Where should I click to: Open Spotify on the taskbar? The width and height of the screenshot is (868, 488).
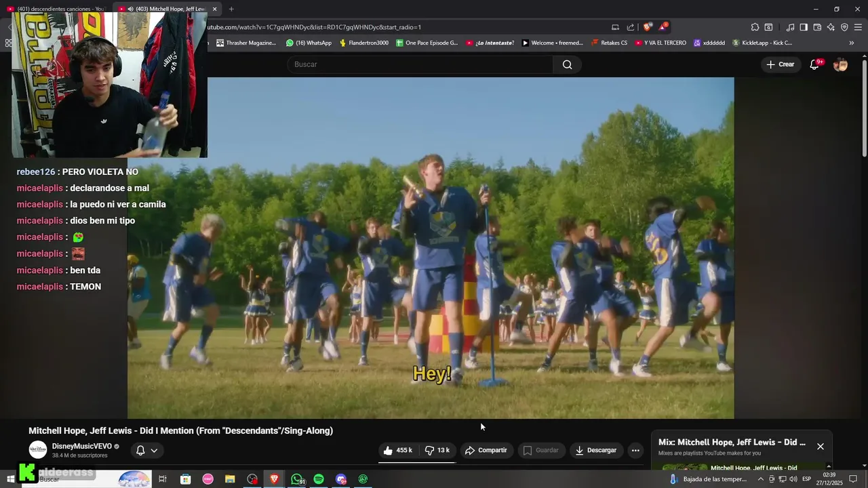click(x=319, y=479)
